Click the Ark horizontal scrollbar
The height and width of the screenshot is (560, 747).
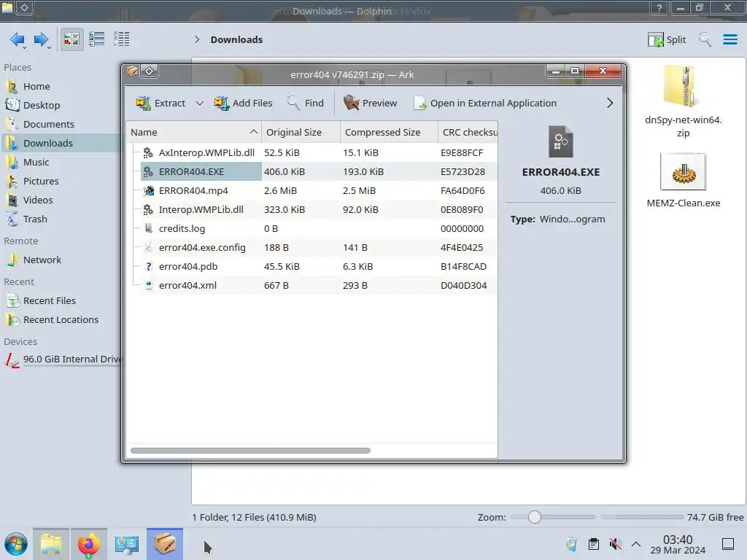pos(251,451)
